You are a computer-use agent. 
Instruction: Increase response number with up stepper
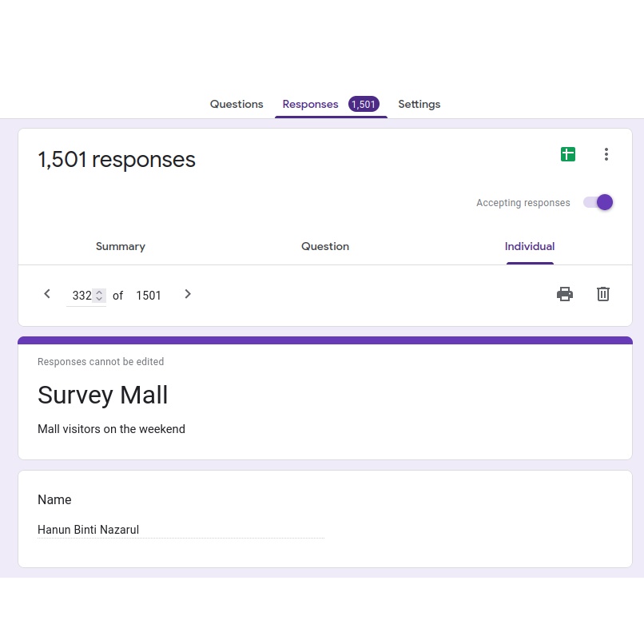pos(99,292)
